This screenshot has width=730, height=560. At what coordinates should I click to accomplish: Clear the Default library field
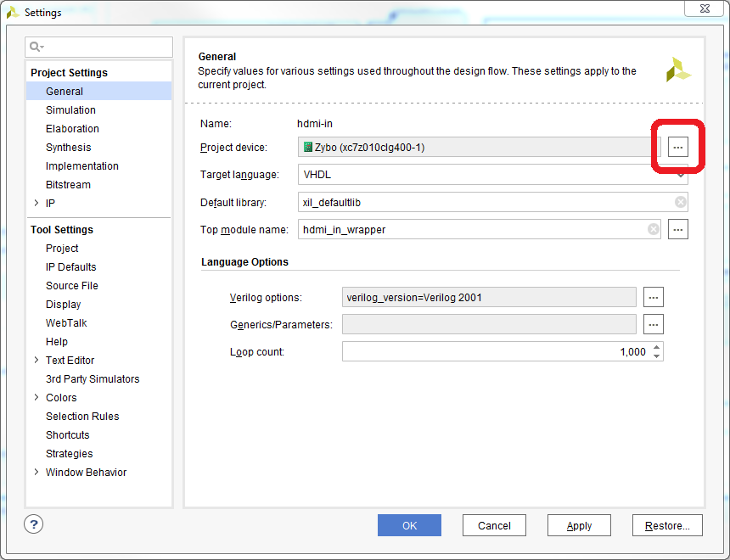(680, 202)
